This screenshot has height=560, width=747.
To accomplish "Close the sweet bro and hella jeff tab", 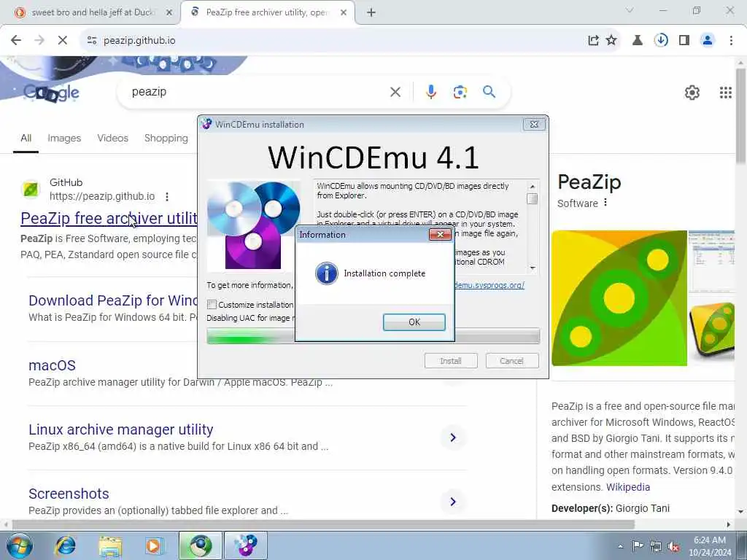I will point(169,13).
